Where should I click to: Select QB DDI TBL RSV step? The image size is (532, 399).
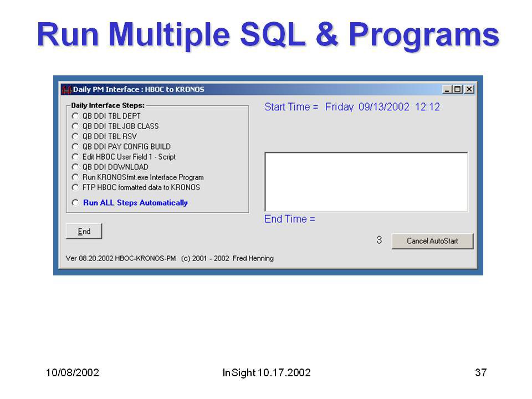pos(75,136)
